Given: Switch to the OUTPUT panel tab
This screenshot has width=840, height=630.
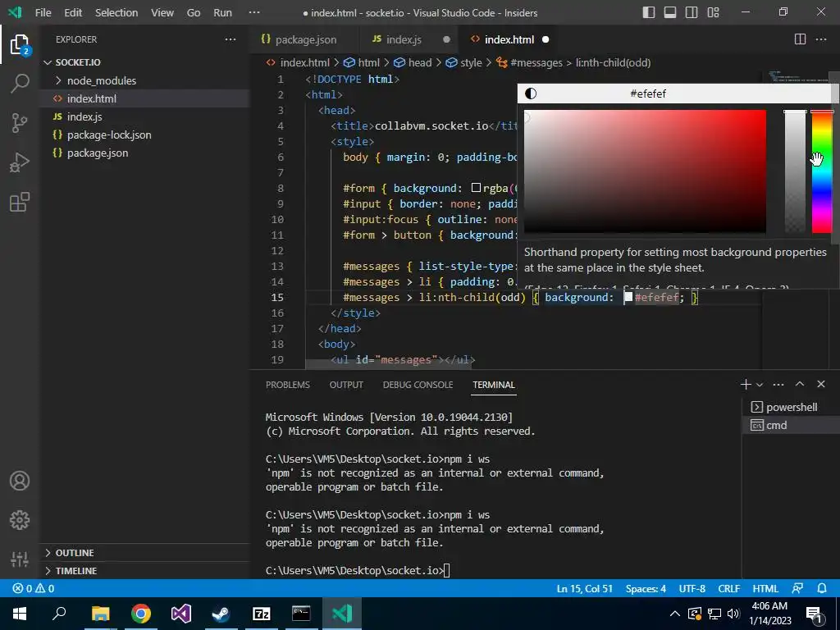Looking at the screenshot, I should click(346, 385).
